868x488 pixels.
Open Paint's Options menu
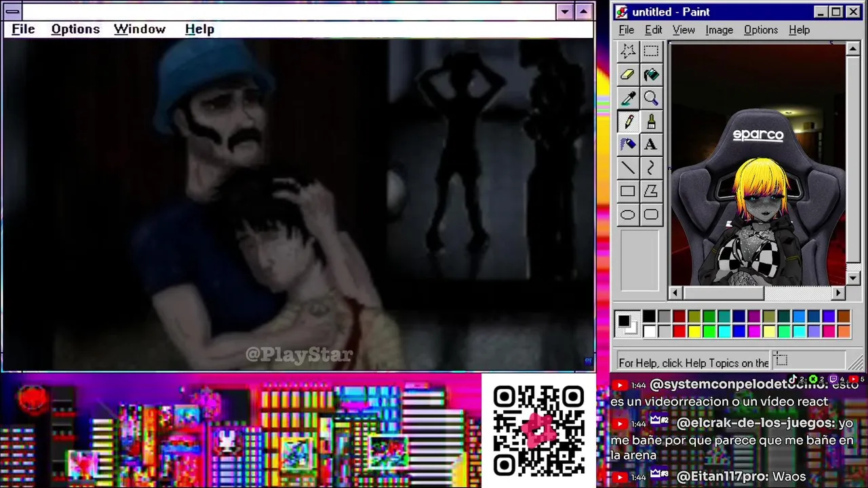click(761, 30)
